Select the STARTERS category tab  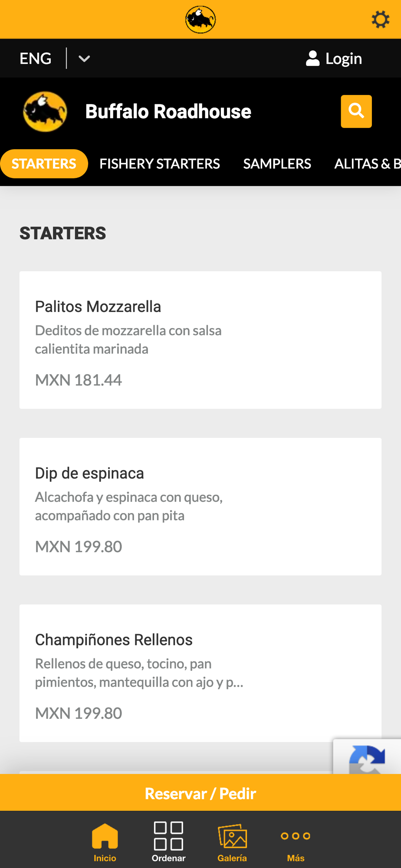(x=44, y=164)
